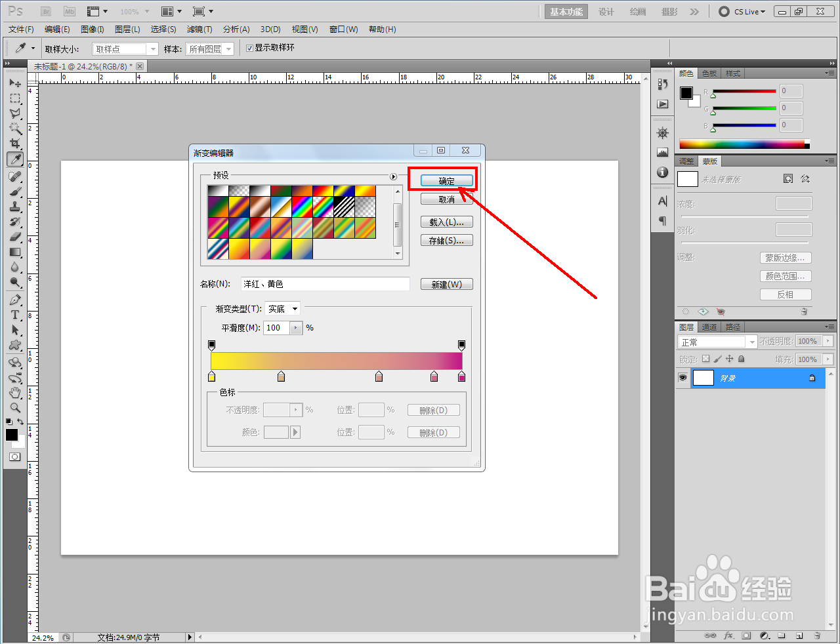
Task: Select the Gradient tool in the toolbox
Action: click(15, 252)
